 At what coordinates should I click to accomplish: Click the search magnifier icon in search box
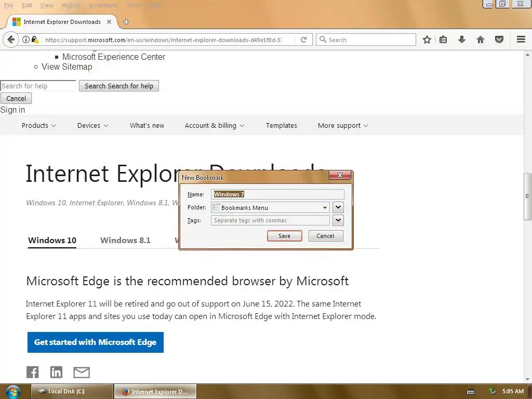[x=323, y=39]
